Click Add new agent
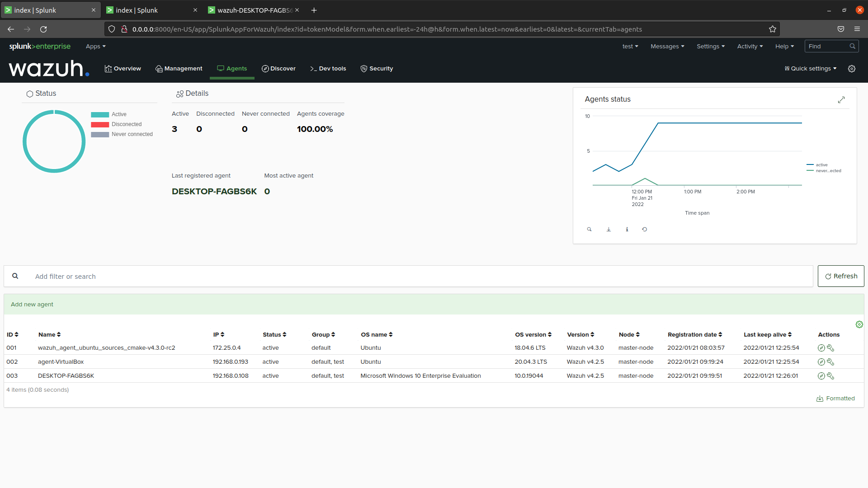Screen dimensions: 868x488 point(32,305)
